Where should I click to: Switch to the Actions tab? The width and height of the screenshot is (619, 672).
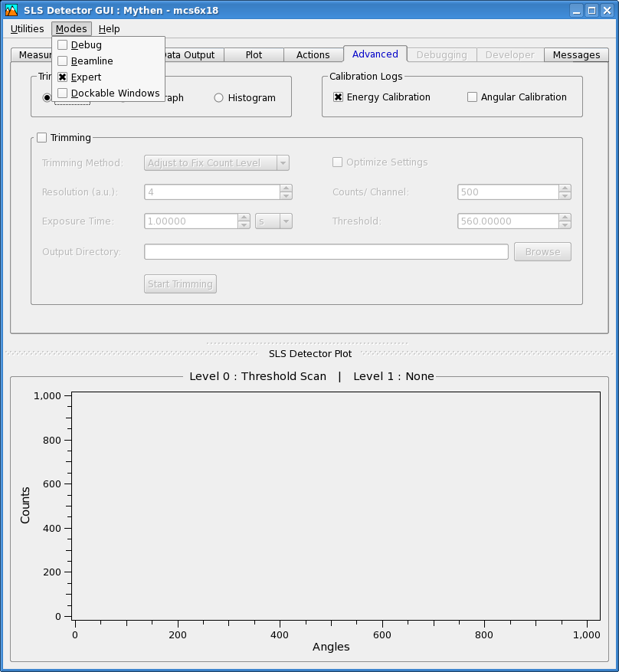point(313,55)
